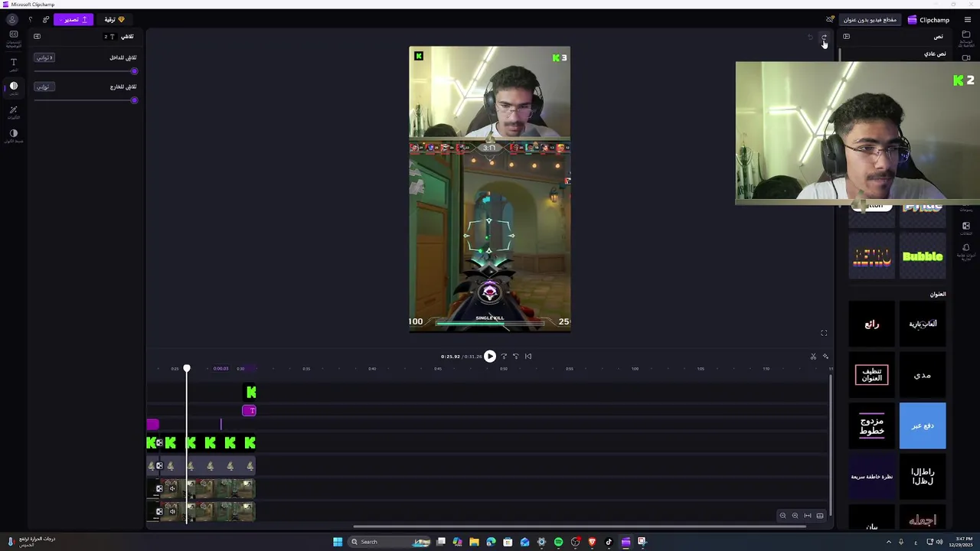
Task: Open the Captions tool in left sidebar
Action: click(13, 37)
